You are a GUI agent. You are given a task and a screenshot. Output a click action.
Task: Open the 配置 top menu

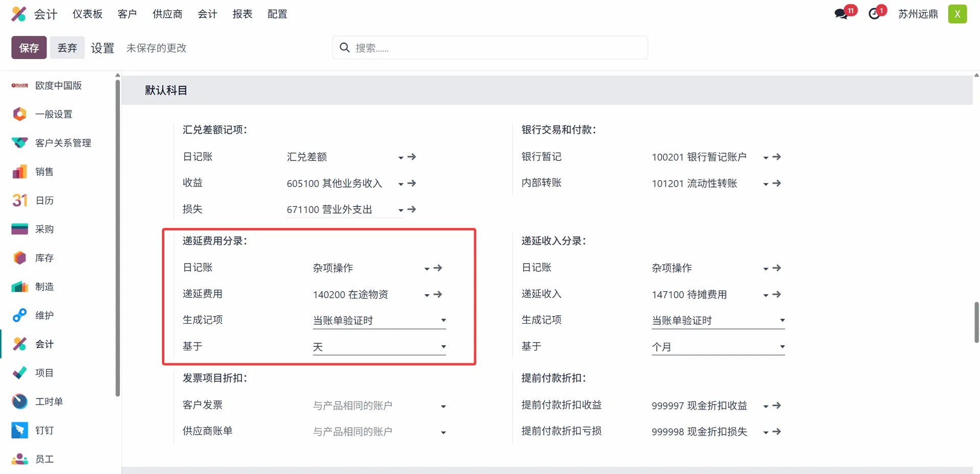277,14
